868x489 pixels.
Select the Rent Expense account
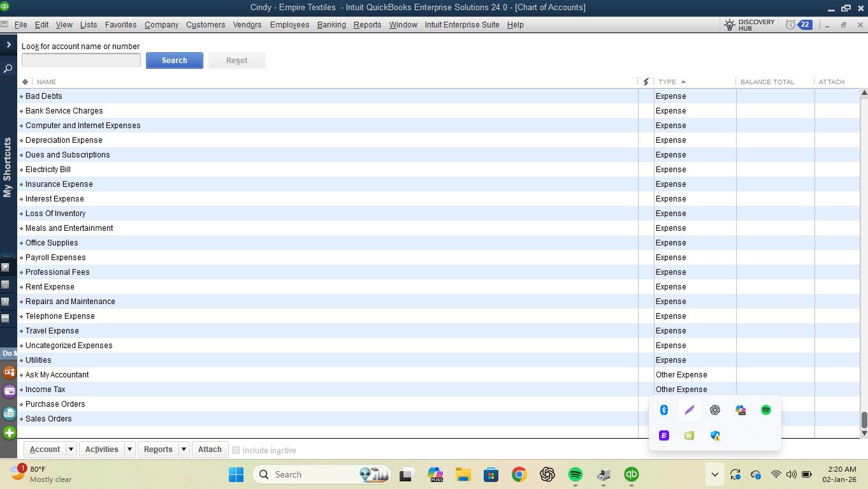coord(438,287)
